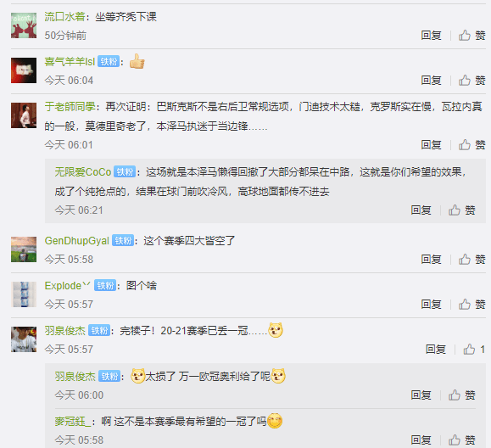Open 于老師同學's user profile name
Image resolution: width=491 pixels, height=448 pixels.
coord(70,107)
